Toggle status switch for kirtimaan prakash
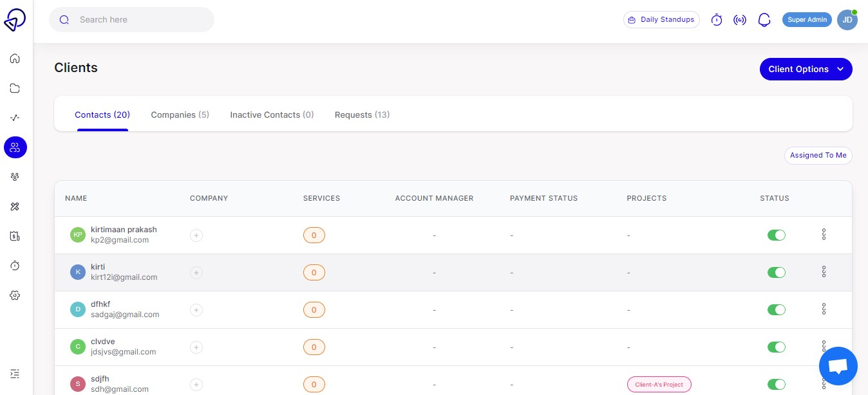 coord(777,235)
